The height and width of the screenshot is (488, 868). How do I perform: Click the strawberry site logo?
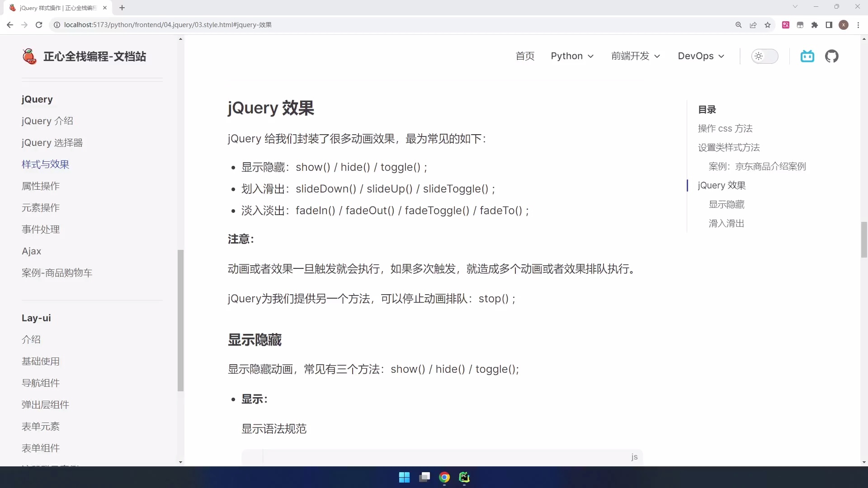[29, 56]
